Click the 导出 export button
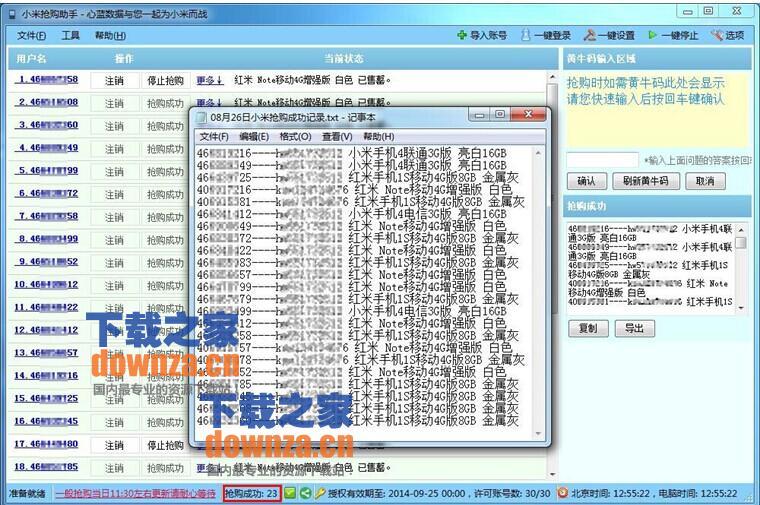 [634, 329]
